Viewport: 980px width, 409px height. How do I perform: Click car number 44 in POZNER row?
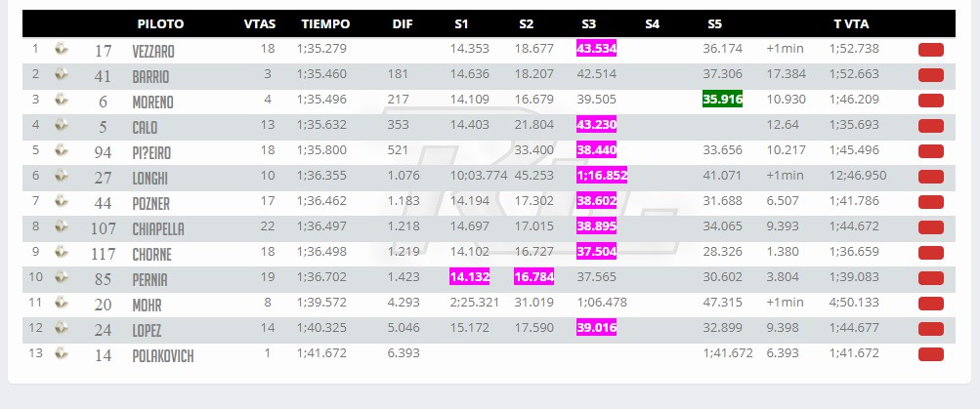[103, 203]
